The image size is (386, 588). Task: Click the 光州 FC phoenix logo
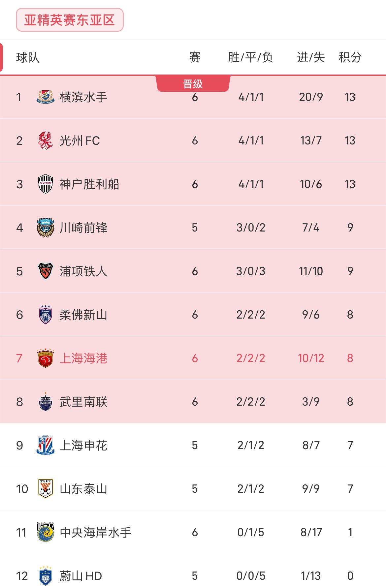tap(46, 140)
